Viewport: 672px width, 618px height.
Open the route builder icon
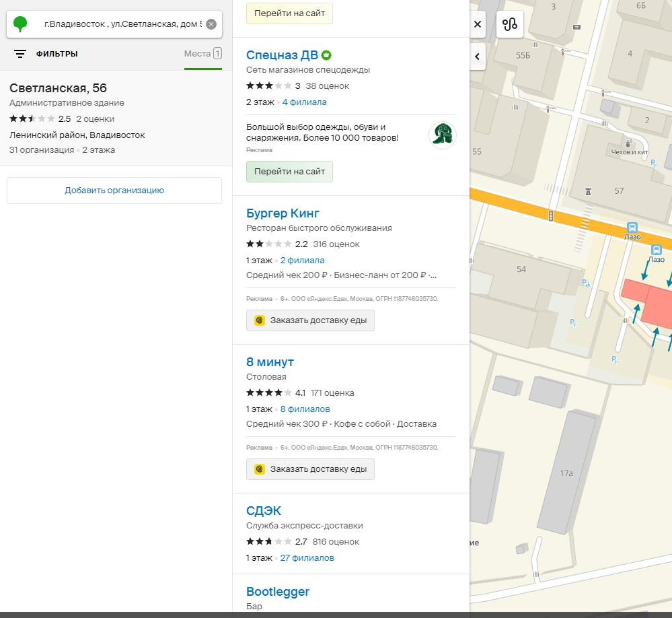510,24
